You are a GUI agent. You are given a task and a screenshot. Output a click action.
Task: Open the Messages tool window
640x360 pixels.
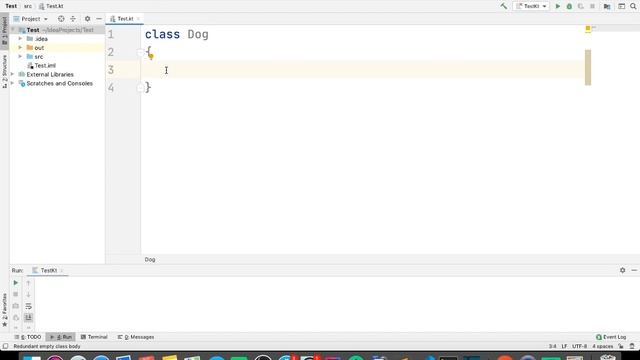click(136, 337)
